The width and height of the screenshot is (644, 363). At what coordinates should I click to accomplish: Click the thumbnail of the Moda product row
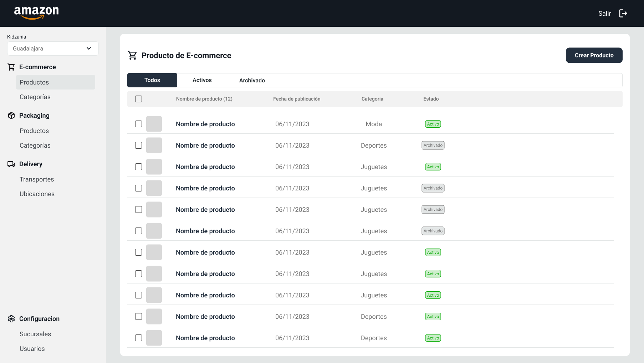pos(154,124)
